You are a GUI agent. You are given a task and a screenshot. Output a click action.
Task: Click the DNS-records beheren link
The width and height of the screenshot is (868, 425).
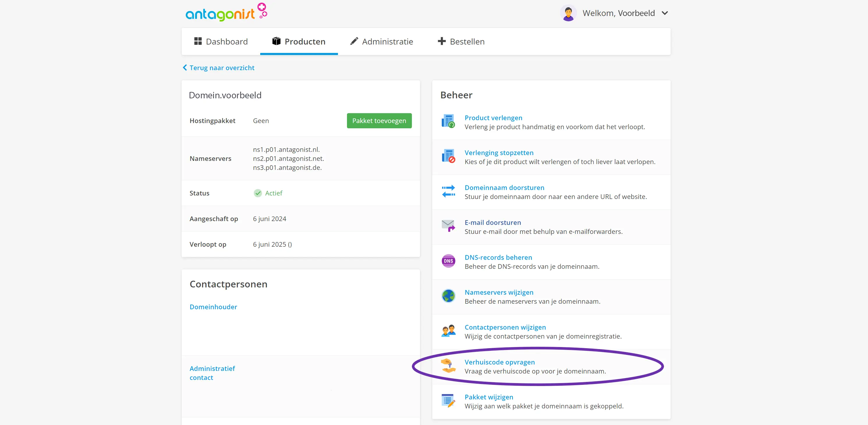coord(498,257)
